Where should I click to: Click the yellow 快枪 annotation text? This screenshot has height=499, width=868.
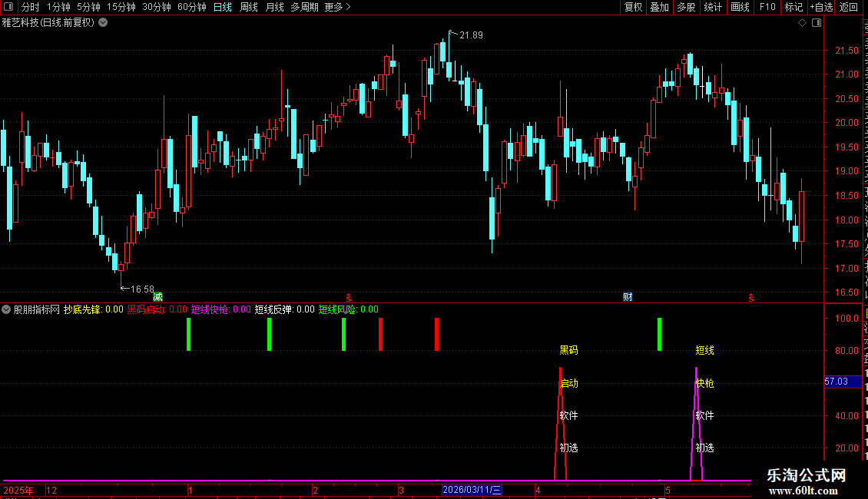pyautogui.click(x=704, y=383)
